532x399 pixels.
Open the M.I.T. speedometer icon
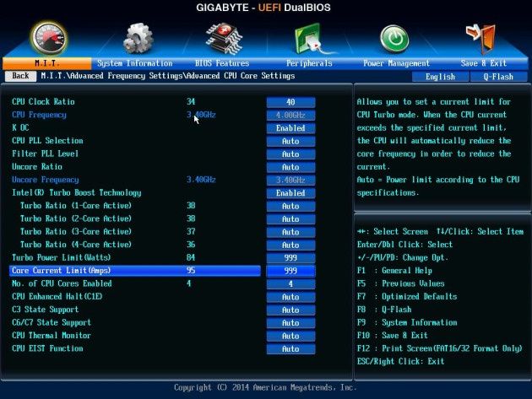tap(49, 38)
